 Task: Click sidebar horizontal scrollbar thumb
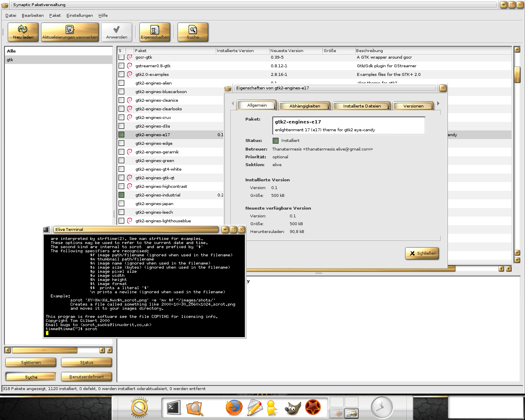point(44,350)
